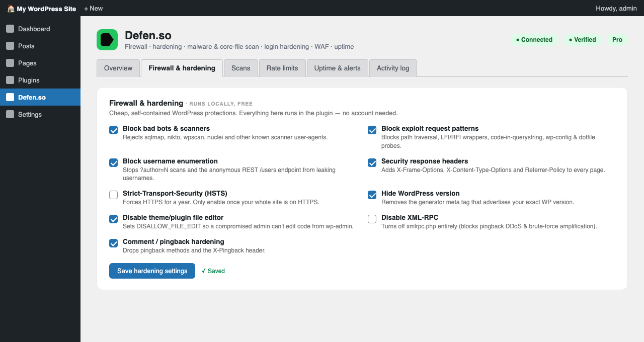Click the Plugins sidebar icon
This screenshot has height=342, width=644.
[10, 80]
